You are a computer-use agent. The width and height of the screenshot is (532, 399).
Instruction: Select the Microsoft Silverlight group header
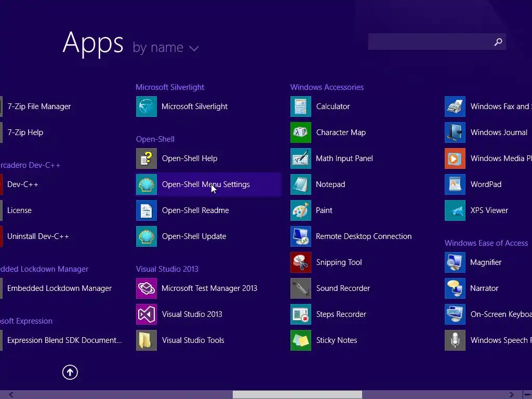pos(170,87)
